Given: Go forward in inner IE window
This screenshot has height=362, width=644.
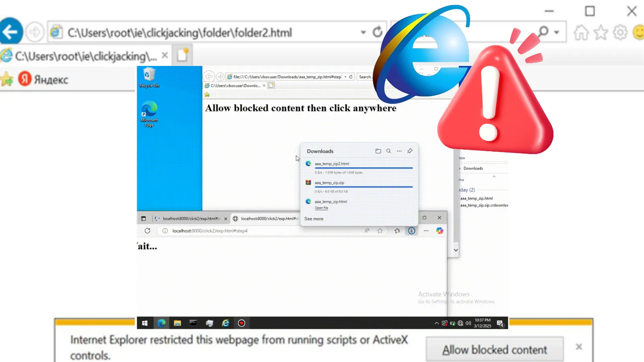Looking at the screenshot, I should 220,76.
